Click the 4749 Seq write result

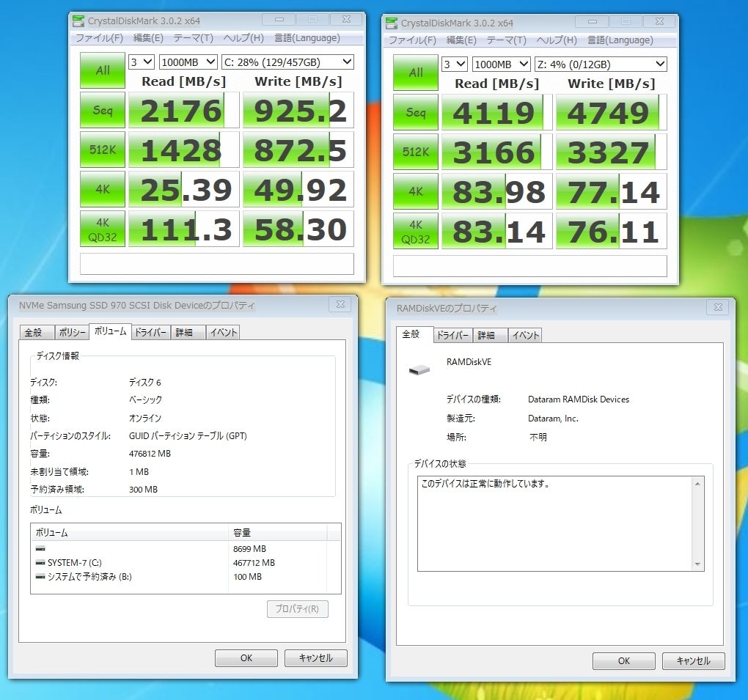pyautogui.click(x=611, y=113)
